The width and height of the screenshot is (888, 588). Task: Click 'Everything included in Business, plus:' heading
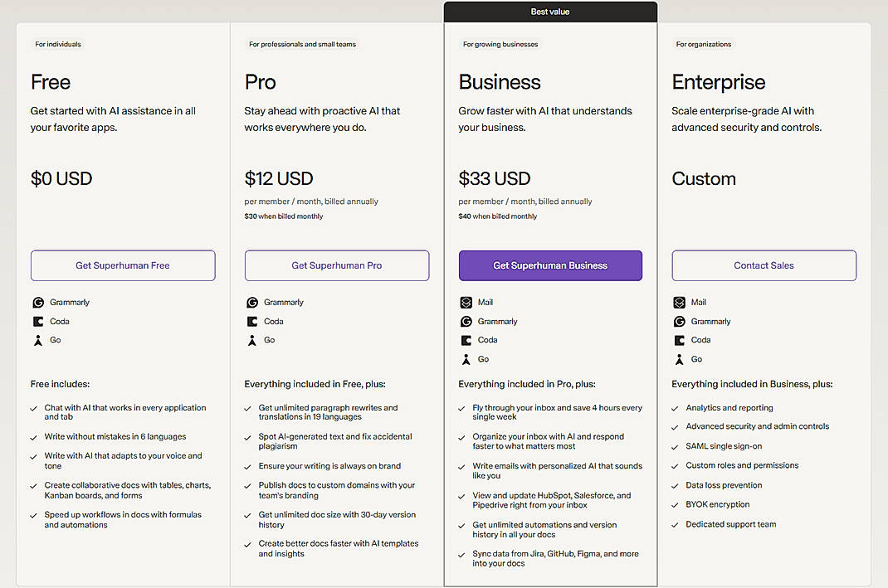752,384
